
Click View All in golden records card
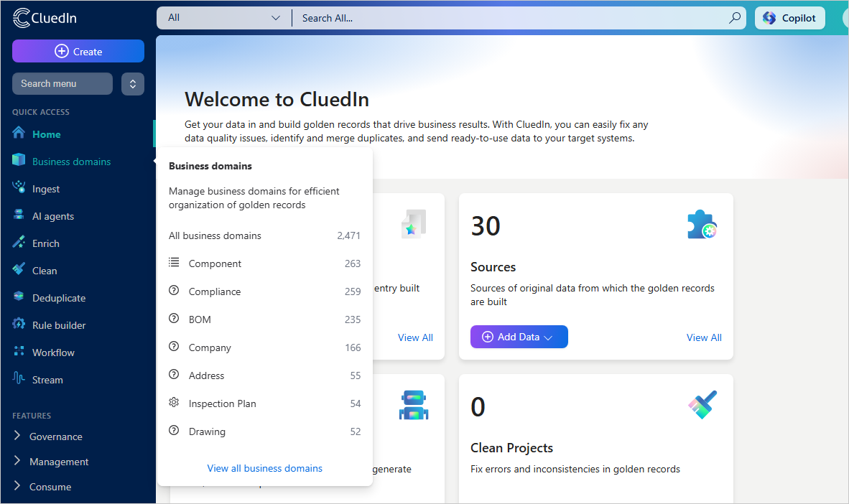[415, 337]
